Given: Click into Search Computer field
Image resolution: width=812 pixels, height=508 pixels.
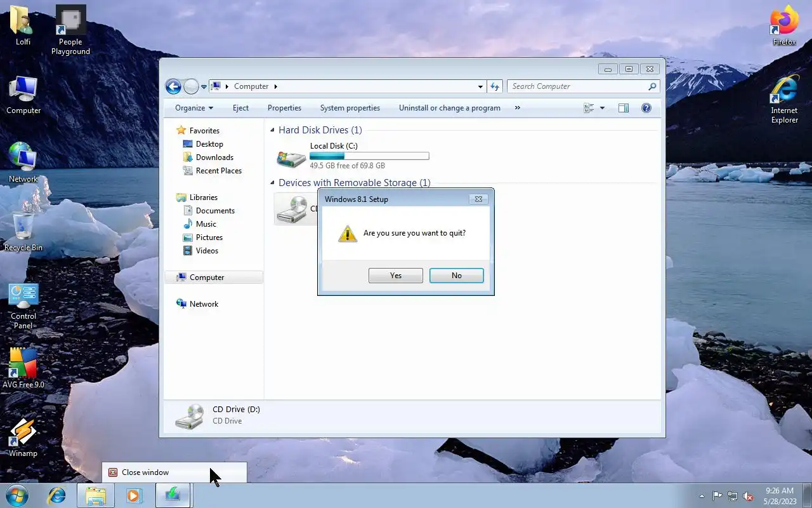Looking at the screenshot, I should coord(583,86).
